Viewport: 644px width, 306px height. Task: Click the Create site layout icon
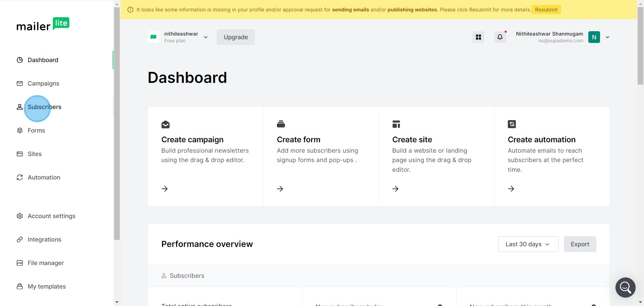[x=396, y=124]
